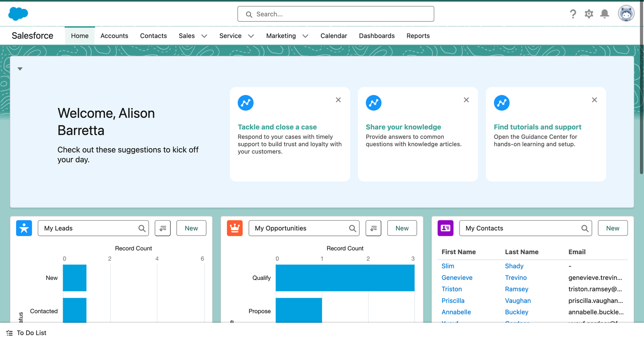This screenshot has height=342, width=644.
Task: Click the Contacts panel icon beside My Contacts
Action: 445,228
